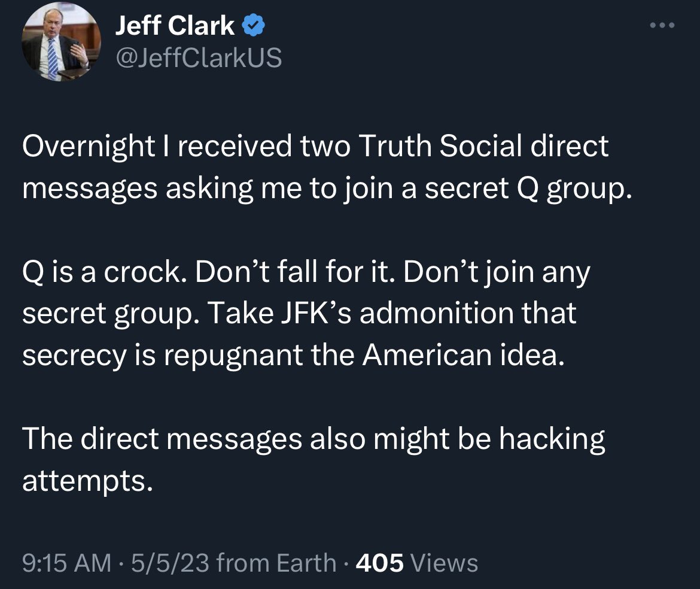Click the 9:15 AM timestamp
Screen dimensions: 700x589
66,563
